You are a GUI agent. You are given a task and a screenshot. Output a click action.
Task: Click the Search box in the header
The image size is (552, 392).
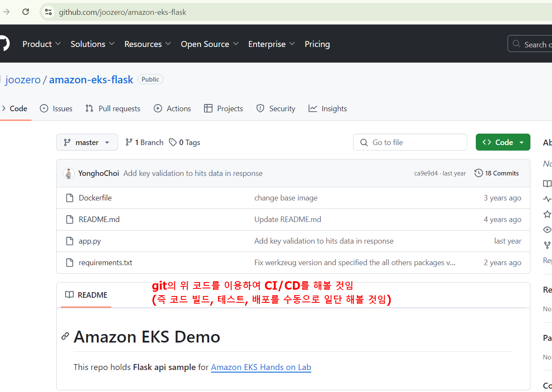530,44
